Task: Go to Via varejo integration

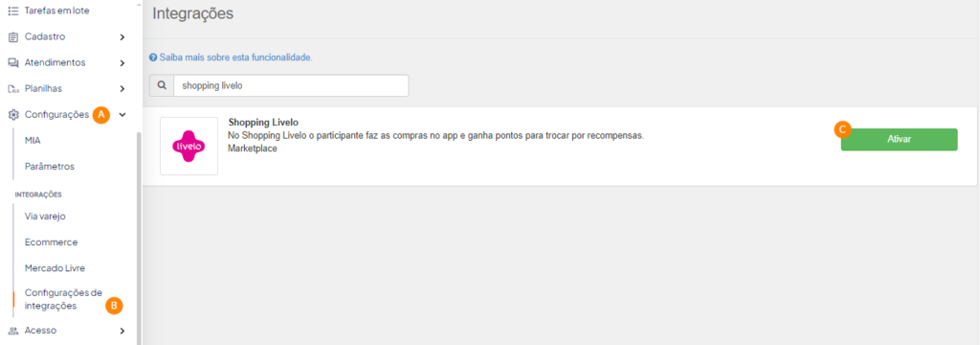Action: coord(45,216)
